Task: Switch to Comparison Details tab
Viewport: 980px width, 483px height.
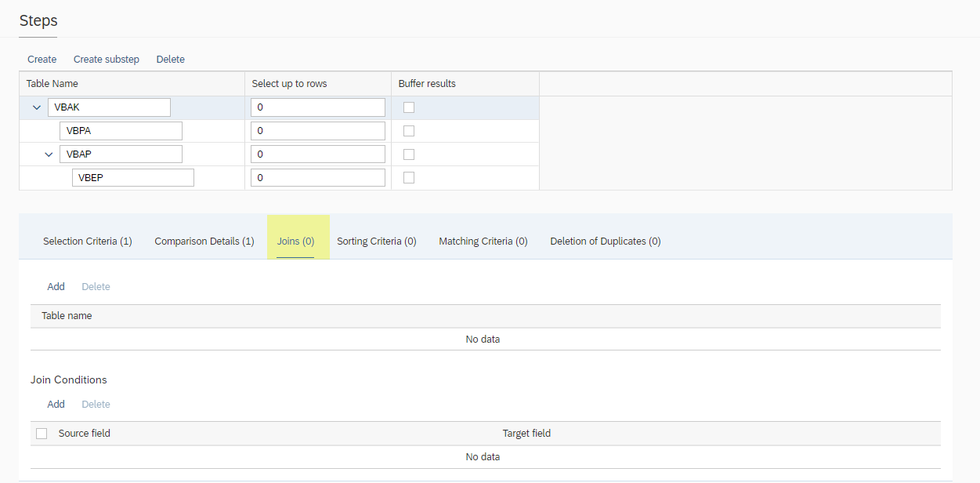Action: (x=204, y=241)
